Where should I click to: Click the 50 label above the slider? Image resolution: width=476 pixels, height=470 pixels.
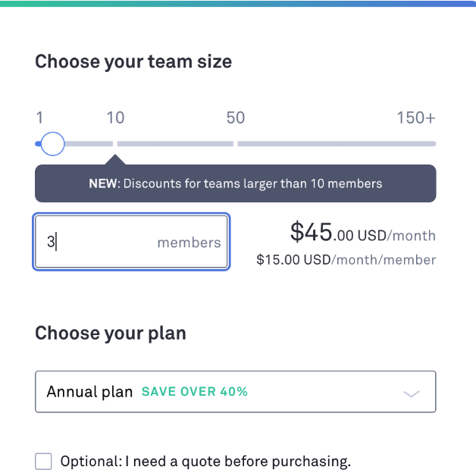[235, 117]
